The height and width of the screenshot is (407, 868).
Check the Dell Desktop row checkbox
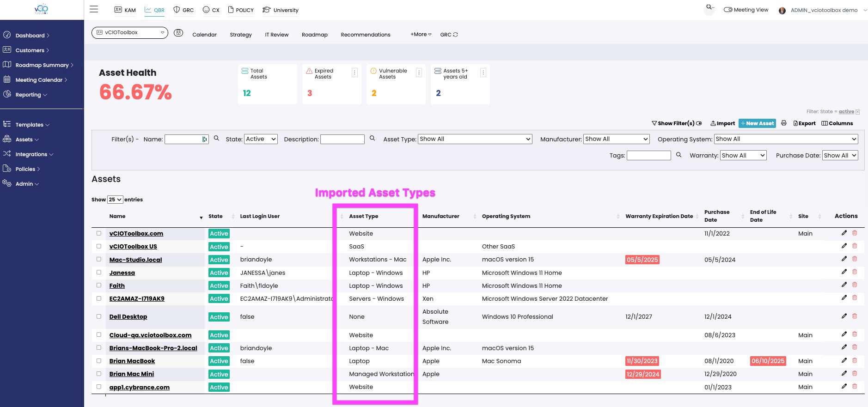[x=99, y=316]
